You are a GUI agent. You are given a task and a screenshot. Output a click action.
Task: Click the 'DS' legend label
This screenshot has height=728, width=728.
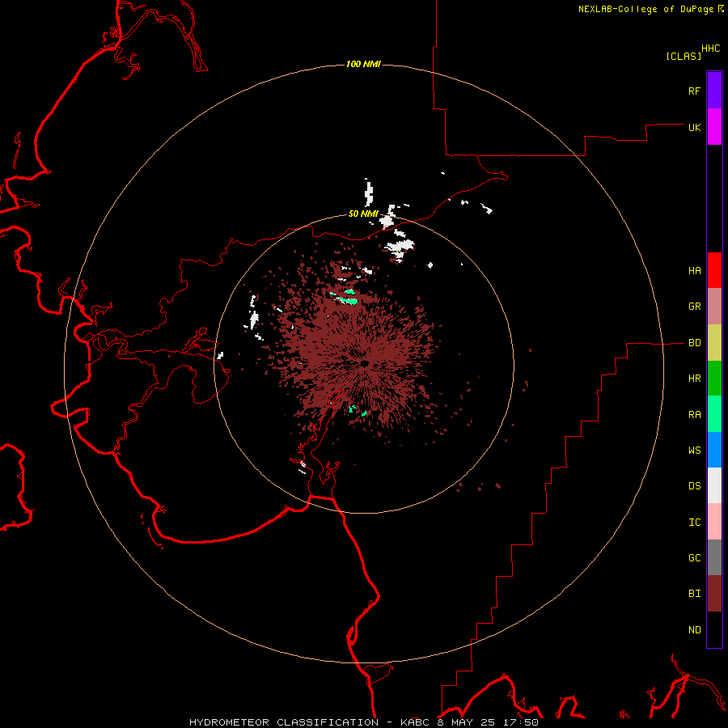point(694,486)
